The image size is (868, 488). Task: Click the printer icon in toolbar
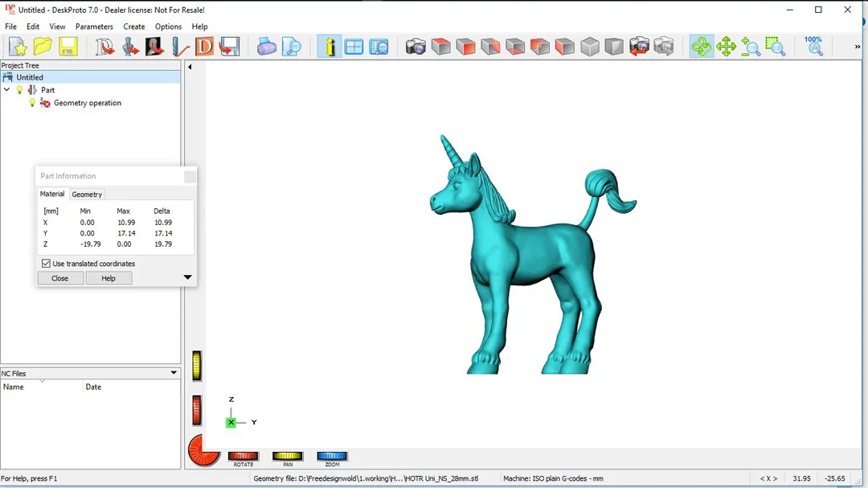[x=266, y=47]
